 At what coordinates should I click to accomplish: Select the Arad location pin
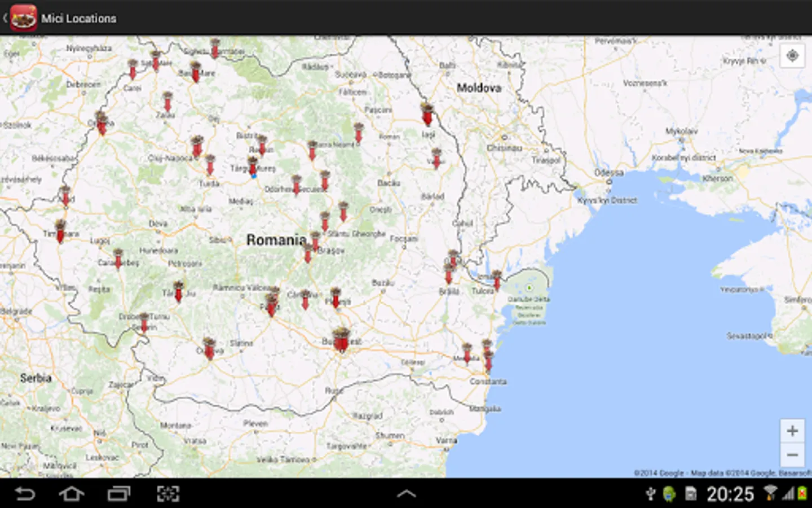click(x=65, y=196)
